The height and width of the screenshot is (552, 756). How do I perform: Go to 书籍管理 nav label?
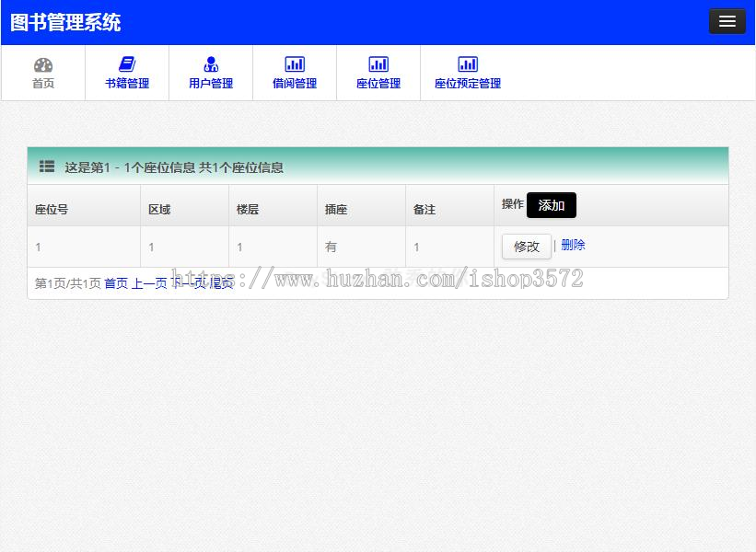coord(127,84)
